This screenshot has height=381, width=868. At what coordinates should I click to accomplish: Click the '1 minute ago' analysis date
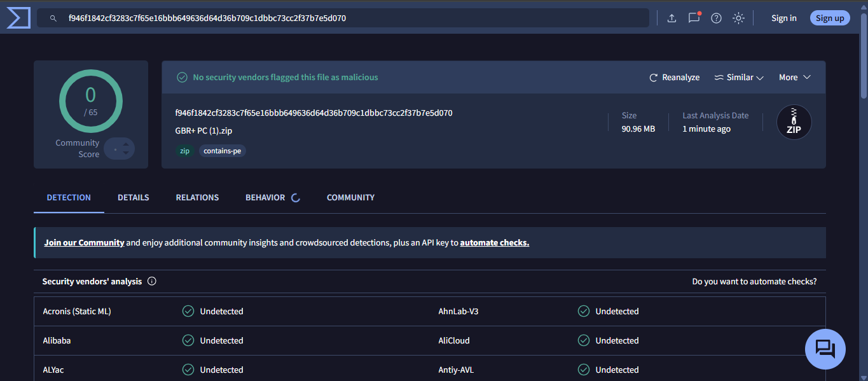(x=706, y=128)
